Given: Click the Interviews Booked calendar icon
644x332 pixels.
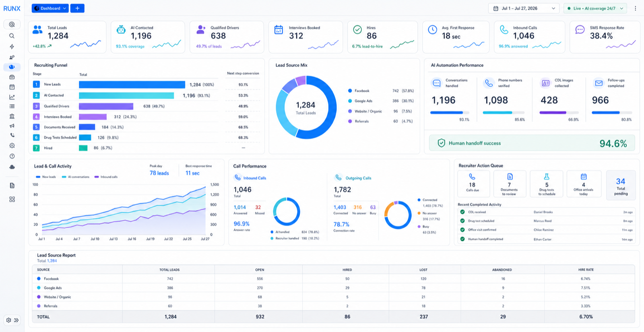Looking at the screenshot, I should click(x=279, y=29).
